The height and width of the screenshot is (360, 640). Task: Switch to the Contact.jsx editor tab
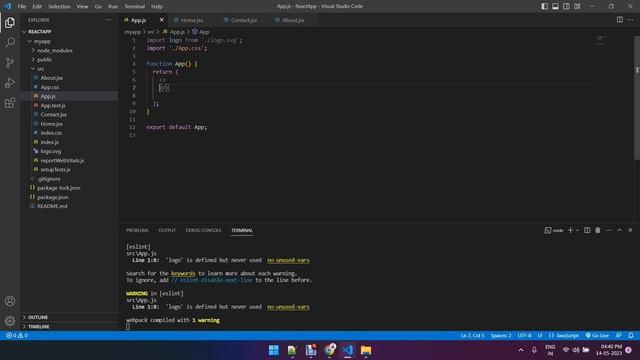[244, 20]
